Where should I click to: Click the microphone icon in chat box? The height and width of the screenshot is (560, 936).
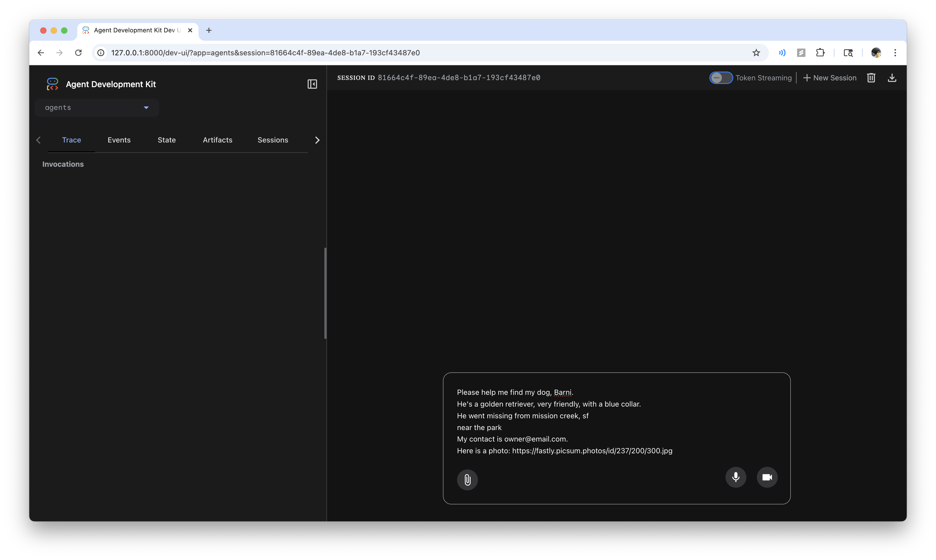735,477
